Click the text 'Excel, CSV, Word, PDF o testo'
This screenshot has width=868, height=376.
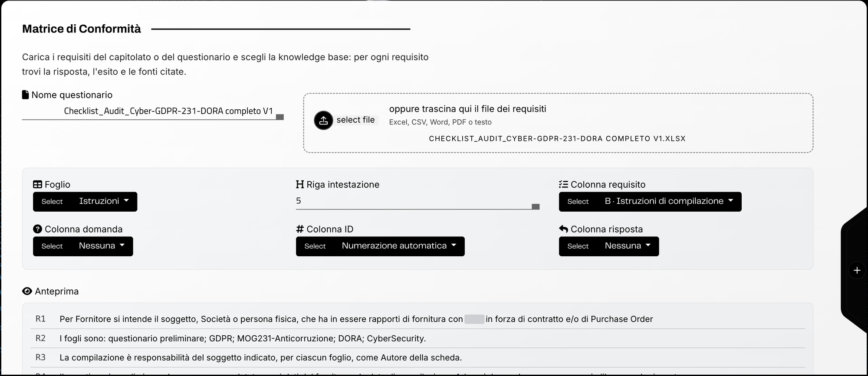tap(441, 122)
